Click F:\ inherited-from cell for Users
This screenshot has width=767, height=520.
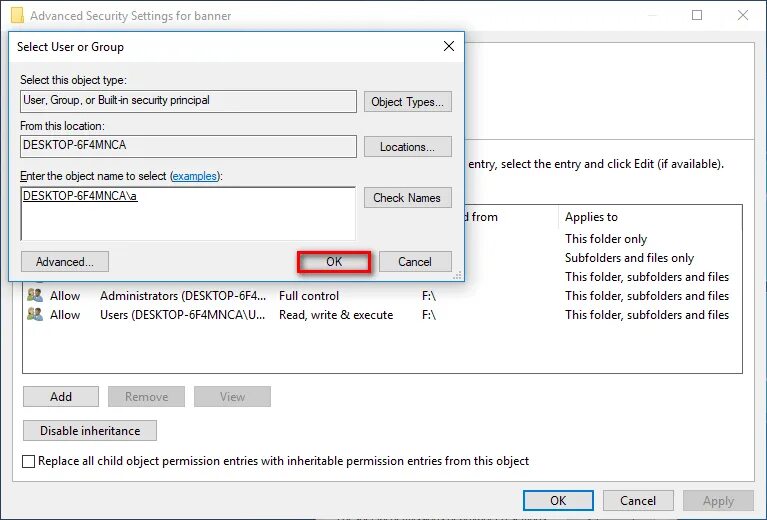pos(429,315)
